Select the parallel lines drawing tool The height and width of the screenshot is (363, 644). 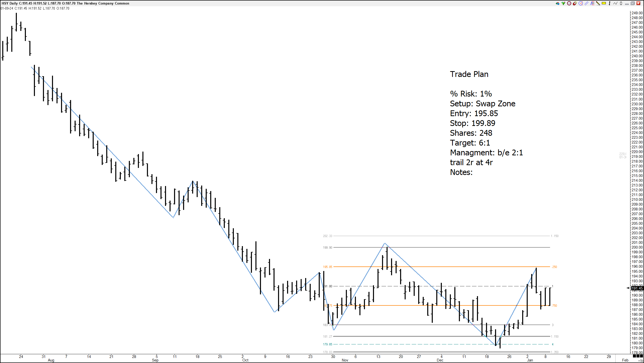tap(586, 3)
